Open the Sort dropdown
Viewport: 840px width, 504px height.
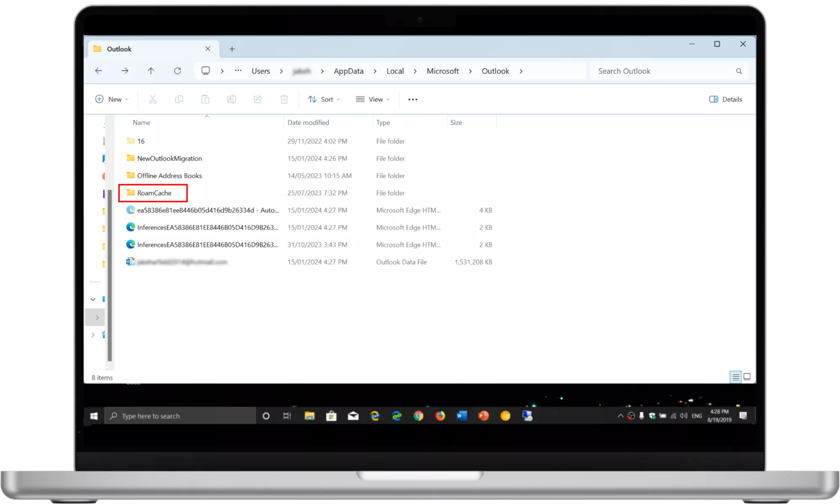click(x=324, y=100)
